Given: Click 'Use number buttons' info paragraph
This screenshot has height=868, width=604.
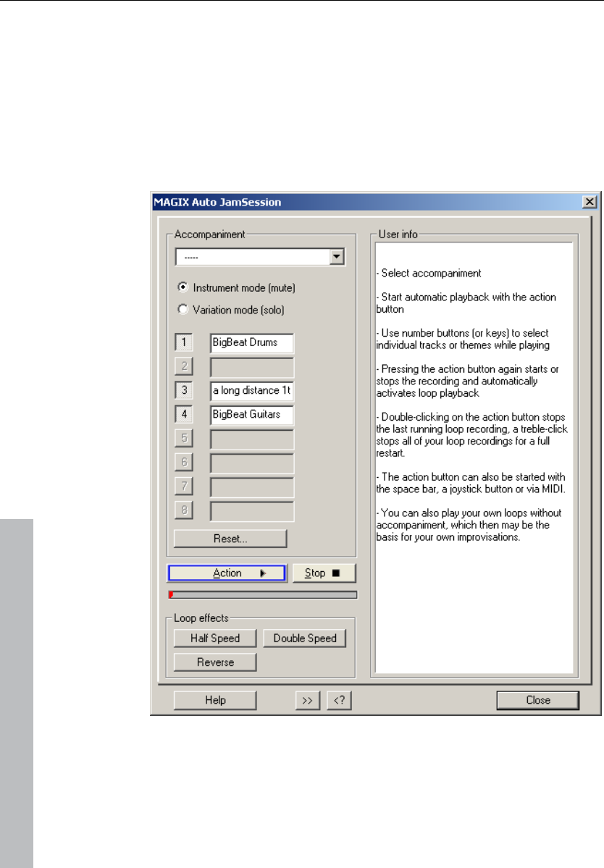Looking at the screenshot, I should [x=463, y=339].
